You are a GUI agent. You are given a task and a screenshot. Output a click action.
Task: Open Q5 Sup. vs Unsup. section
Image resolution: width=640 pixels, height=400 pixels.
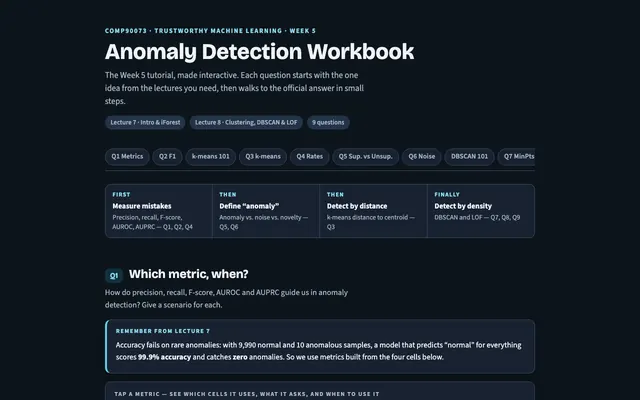(365, 157)
